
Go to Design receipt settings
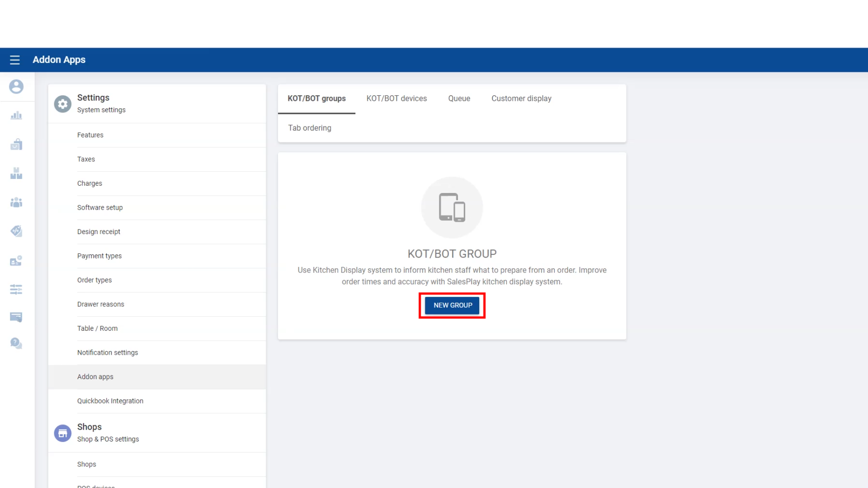[99, 232]
